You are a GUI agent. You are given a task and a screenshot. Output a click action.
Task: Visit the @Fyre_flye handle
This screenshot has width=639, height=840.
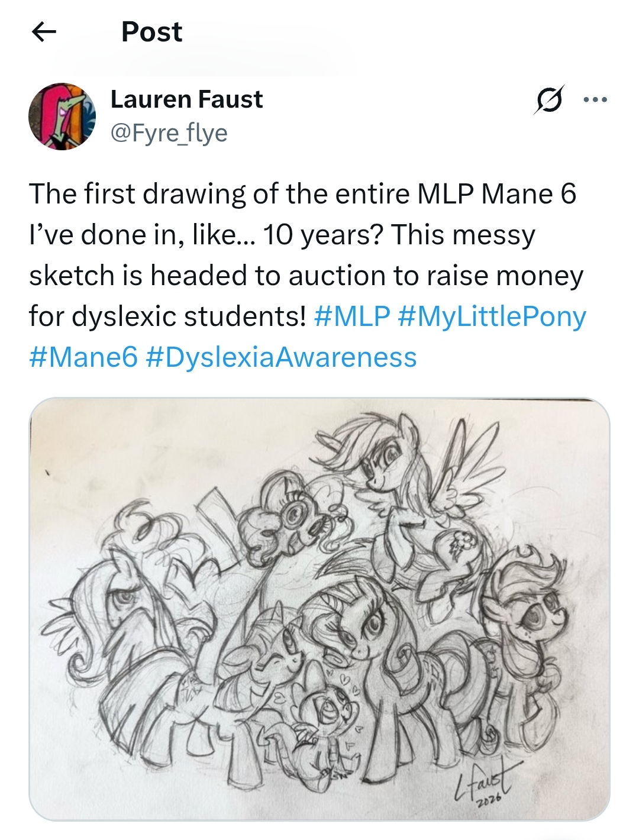(x=169, y=133)
